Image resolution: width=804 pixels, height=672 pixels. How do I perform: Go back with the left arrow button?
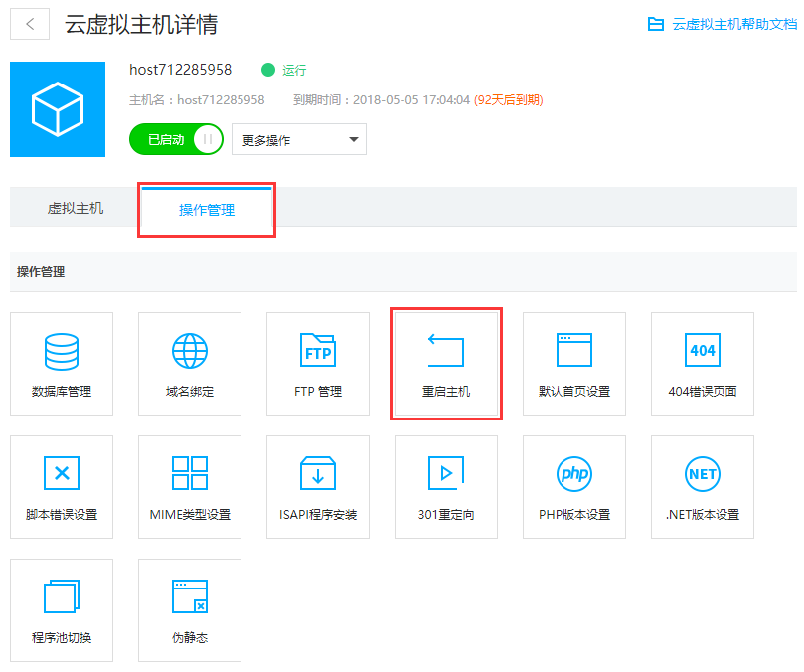click(30, 24)
